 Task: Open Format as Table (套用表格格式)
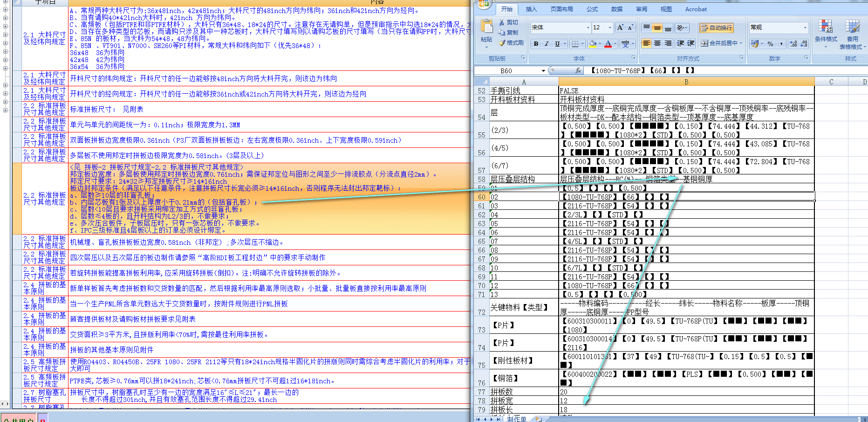853,35
